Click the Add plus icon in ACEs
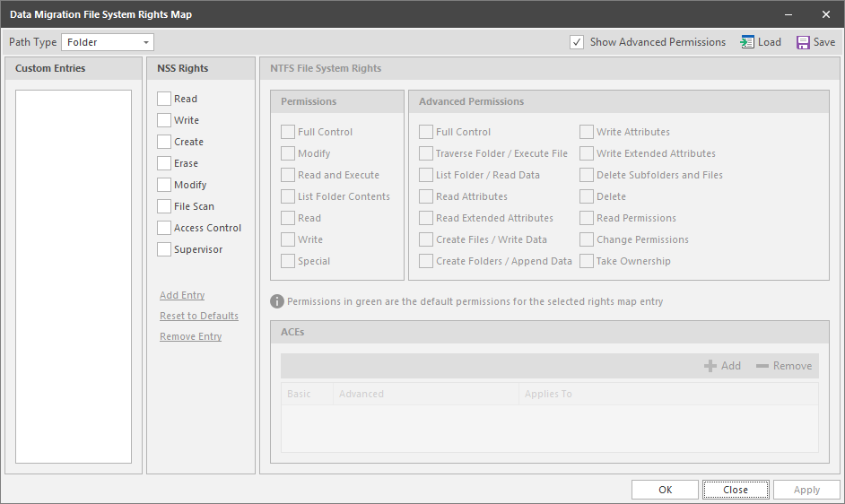The image size is (845, 504). pyautogui.click(x=710, y=366)
